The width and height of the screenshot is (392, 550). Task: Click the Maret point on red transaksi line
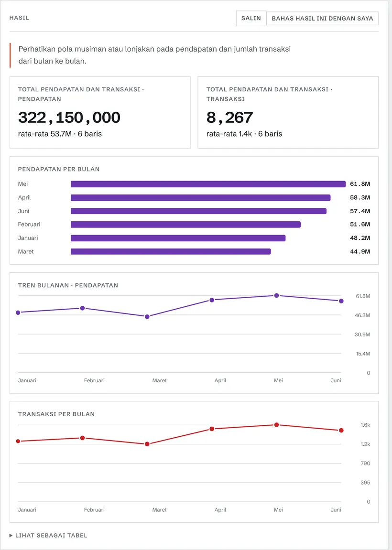[147, 444]
